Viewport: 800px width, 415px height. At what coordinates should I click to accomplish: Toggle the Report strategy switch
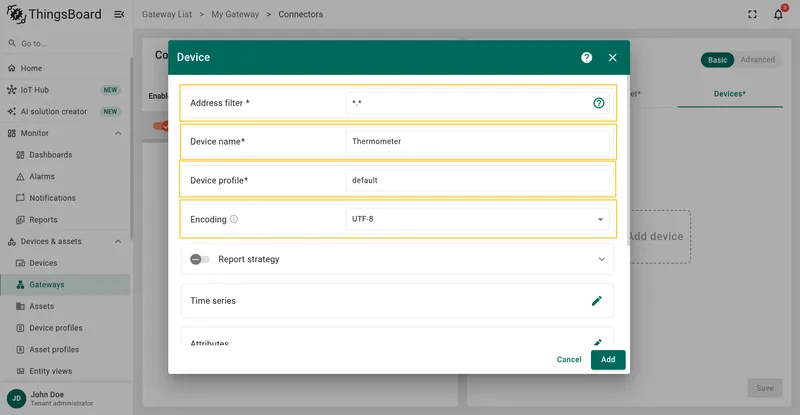tap(199, 259)
